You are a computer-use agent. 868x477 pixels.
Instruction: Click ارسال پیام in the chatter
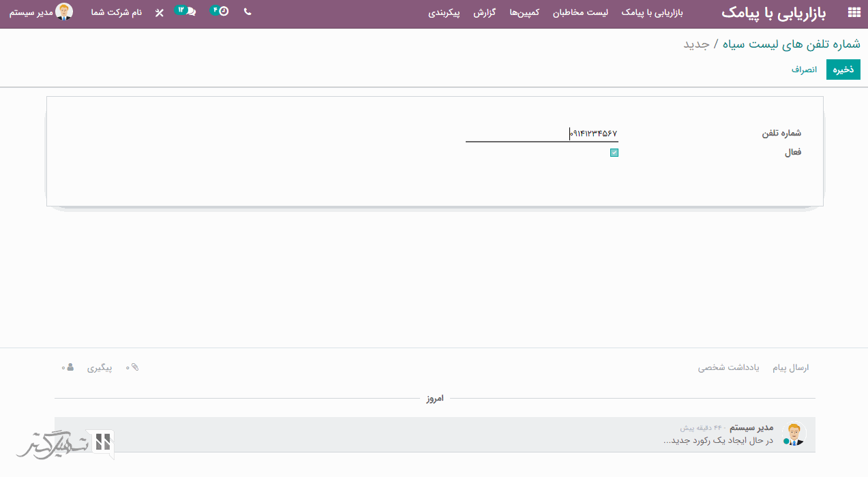[790, 368]
